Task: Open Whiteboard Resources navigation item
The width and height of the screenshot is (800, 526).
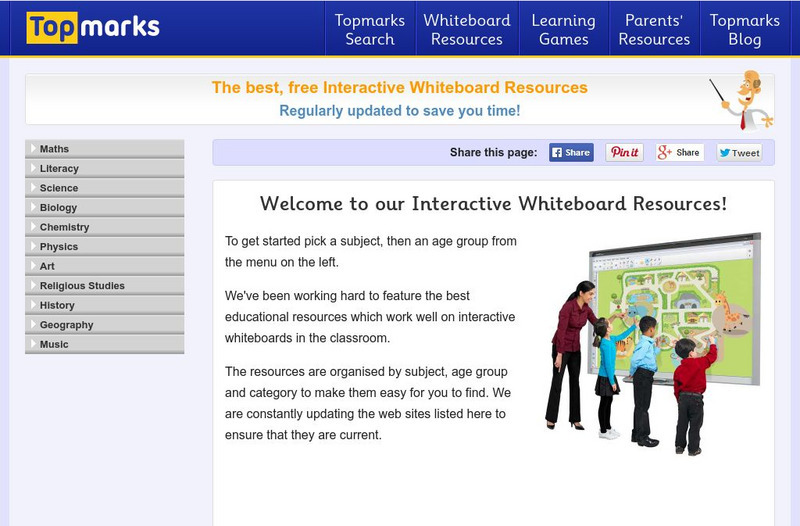Action: click(467, 29)
